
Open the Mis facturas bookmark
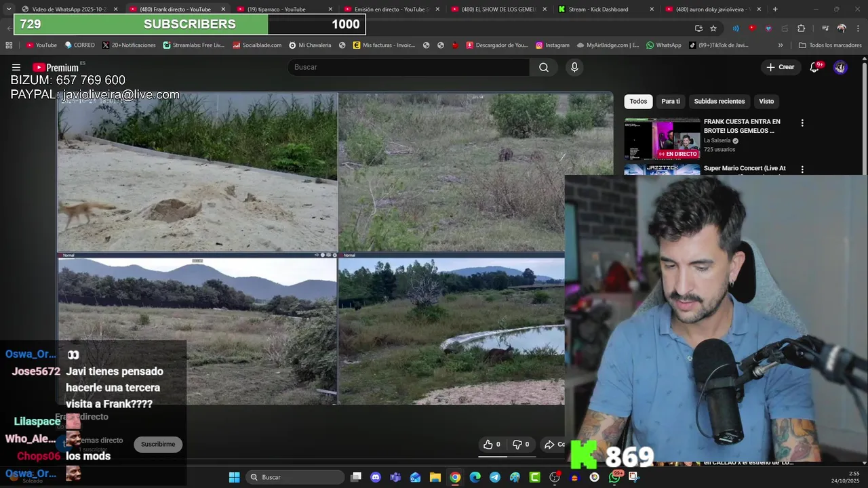[x=384, y=45]
